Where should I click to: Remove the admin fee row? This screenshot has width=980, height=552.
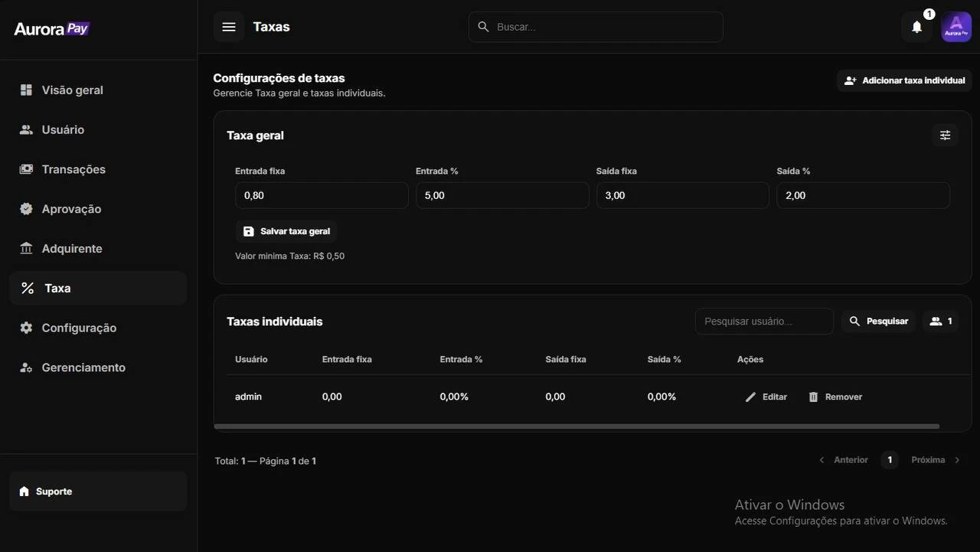pos(835,397)
